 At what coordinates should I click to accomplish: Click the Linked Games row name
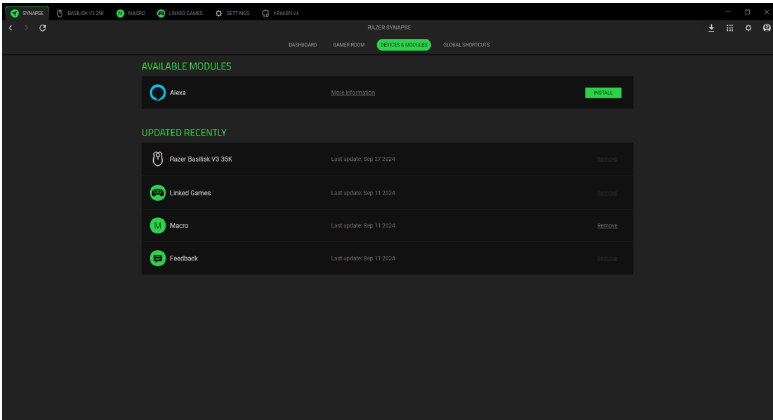pyautogui.click(x=190, y=193)
